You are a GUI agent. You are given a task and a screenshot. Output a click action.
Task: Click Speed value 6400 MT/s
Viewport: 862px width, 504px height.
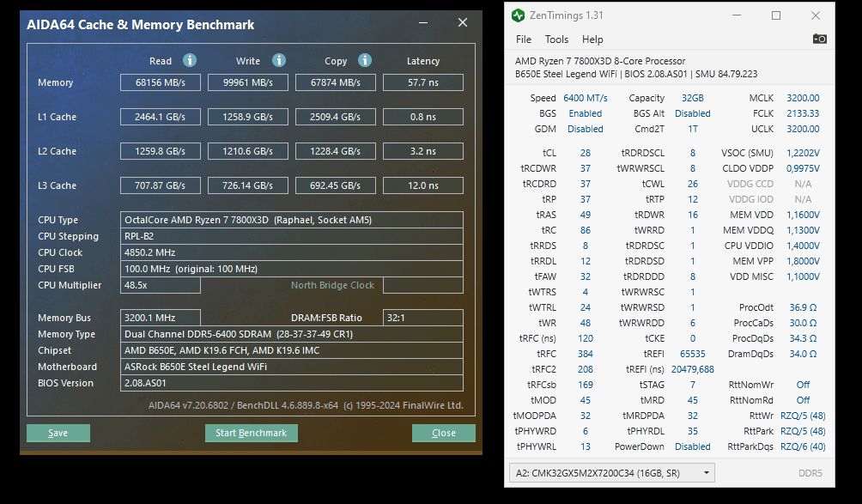(586, 98)
